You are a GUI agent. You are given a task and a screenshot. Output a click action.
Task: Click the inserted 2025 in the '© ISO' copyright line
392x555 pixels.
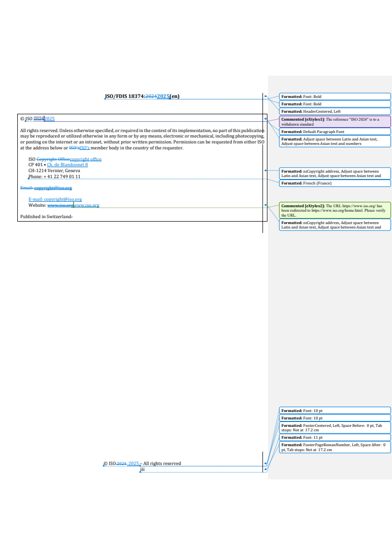click(x=49, y=119)
